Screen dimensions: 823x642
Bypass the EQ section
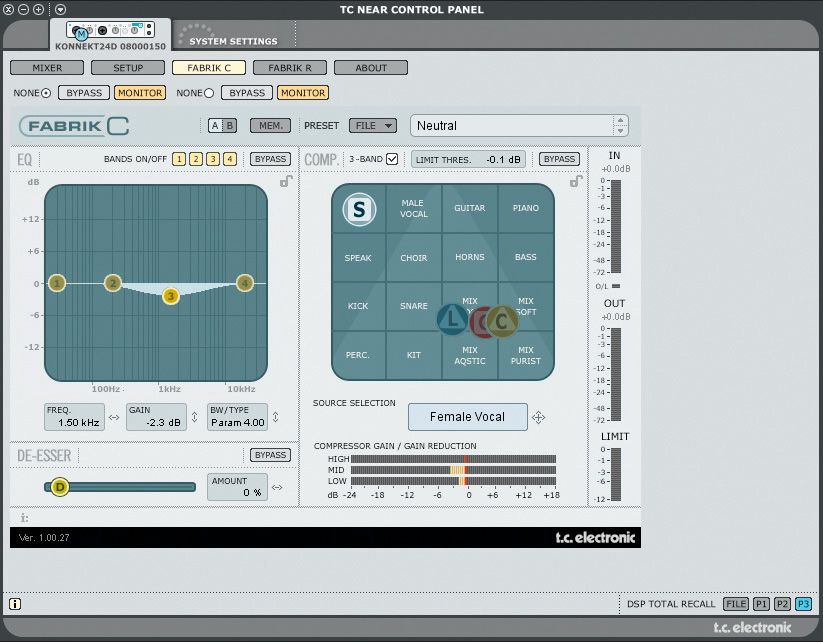click(270, 159)
